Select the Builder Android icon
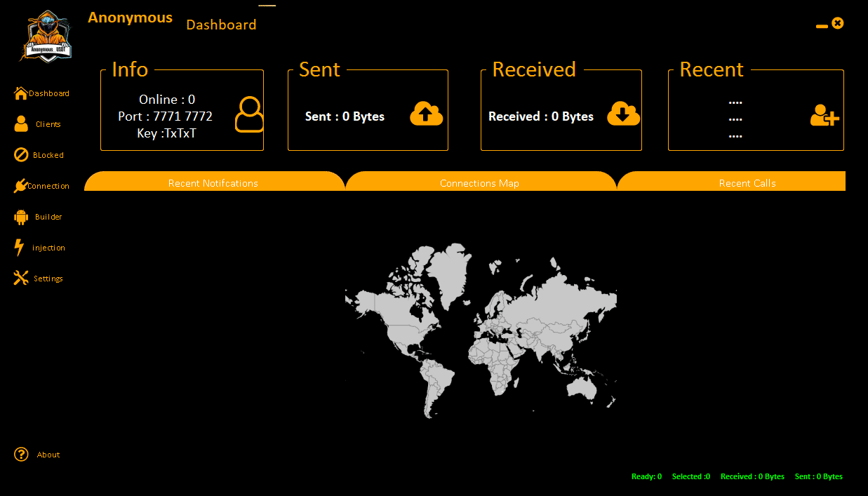 tap(20, 216)
